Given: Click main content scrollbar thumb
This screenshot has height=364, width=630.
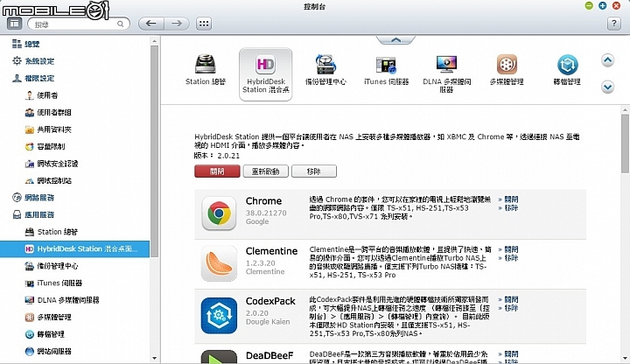Looking at the screenshot, I should click(625, 143).
